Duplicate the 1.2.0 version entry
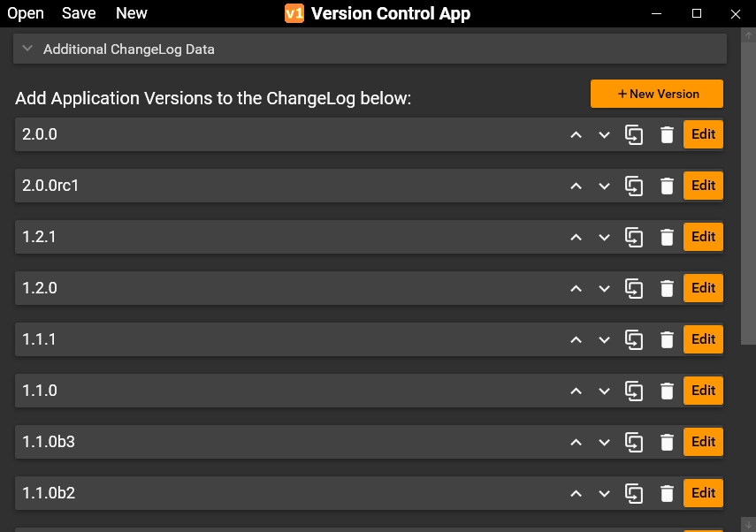 click(x=634, y=289)
